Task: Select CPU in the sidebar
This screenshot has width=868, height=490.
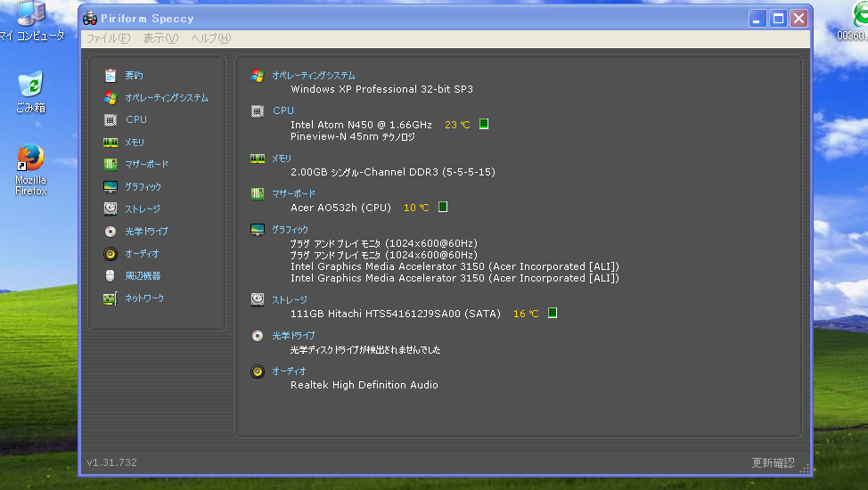Action: tap(136, 119)
